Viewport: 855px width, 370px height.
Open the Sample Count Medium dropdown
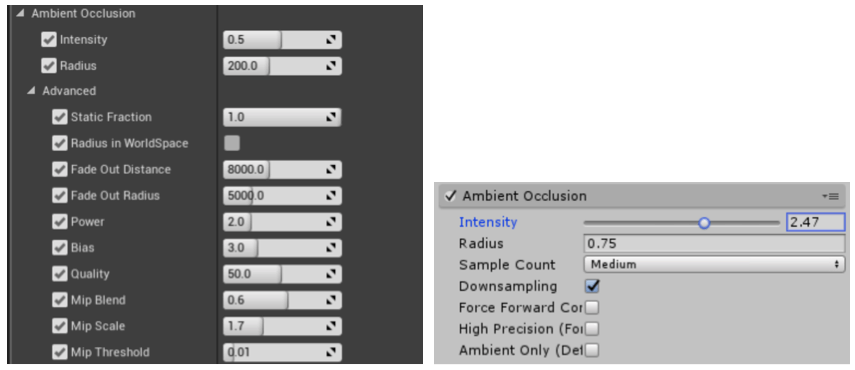click(714, 265)
